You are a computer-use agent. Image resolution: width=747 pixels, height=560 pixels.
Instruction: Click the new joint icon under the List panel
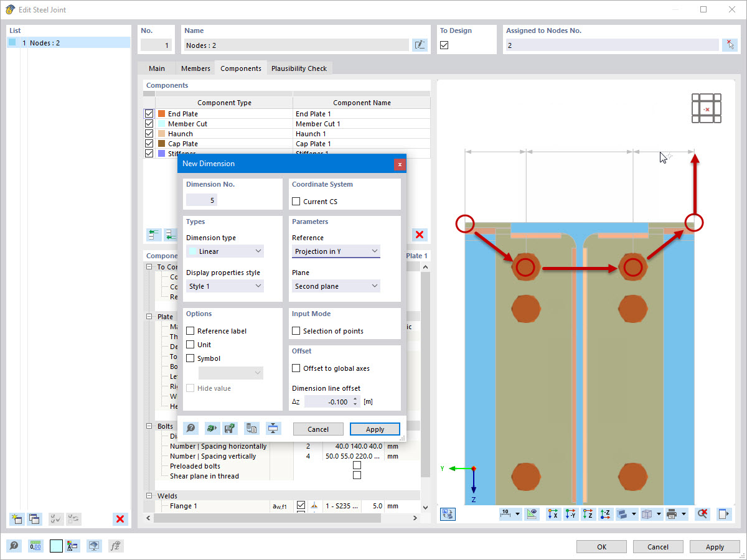tap(17, 519)
